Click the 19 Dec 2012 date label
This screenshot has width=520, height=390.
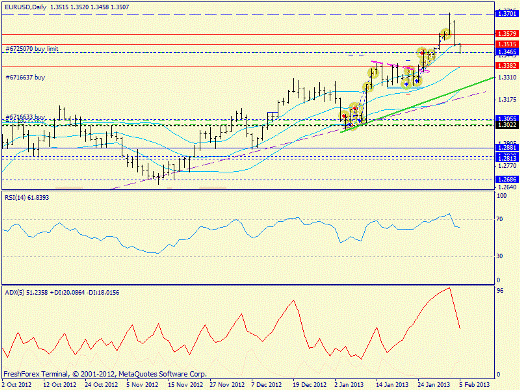[x=310, y=384]
